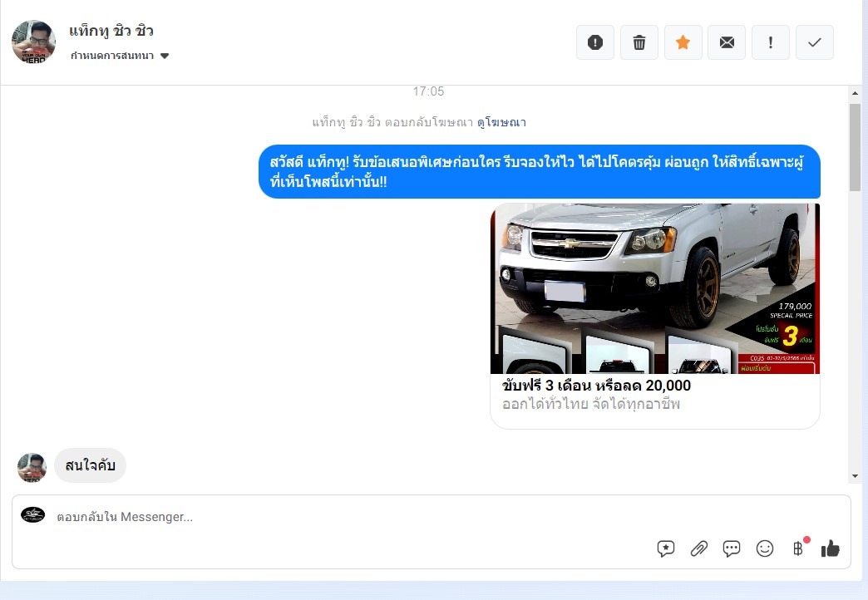Open the Chevrolet pickup ad image
Viewport: 868px width, 600px height.
pos(655,288)
